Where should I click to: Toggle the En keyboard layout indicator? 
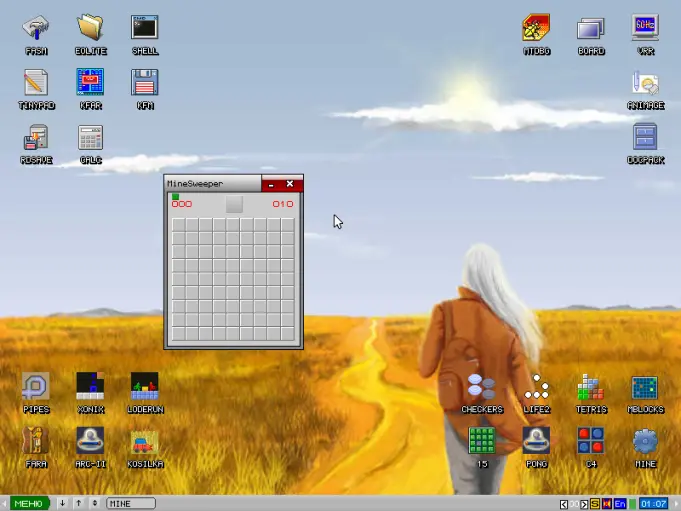click(620, 504)
